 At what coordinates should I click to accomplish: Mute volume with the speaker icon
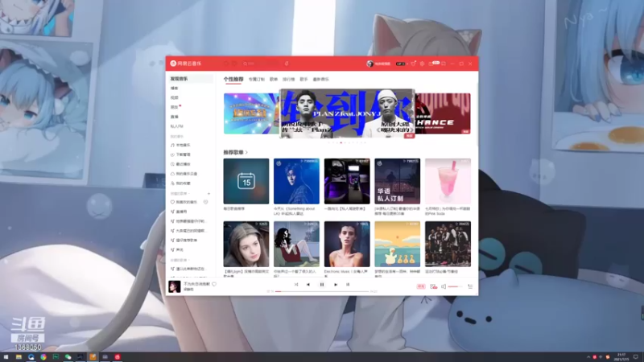[x=444, y=286]
